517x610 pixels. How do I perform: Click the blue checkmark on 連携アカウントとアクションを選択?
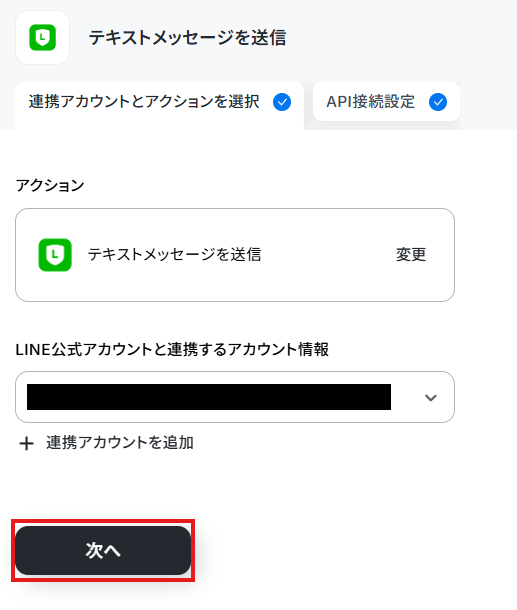click(x=282, y=102)
